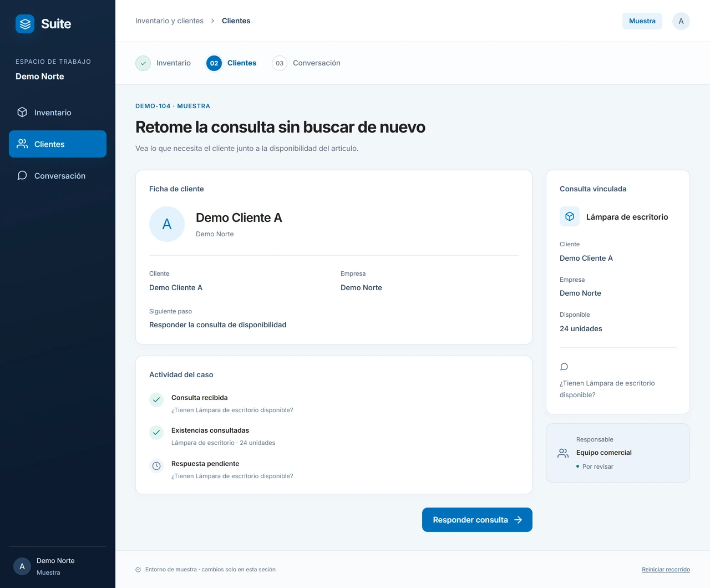Click 'Existencias consultadas' activity entry
This screenshot has width=710, height=588.
point(210,430)
